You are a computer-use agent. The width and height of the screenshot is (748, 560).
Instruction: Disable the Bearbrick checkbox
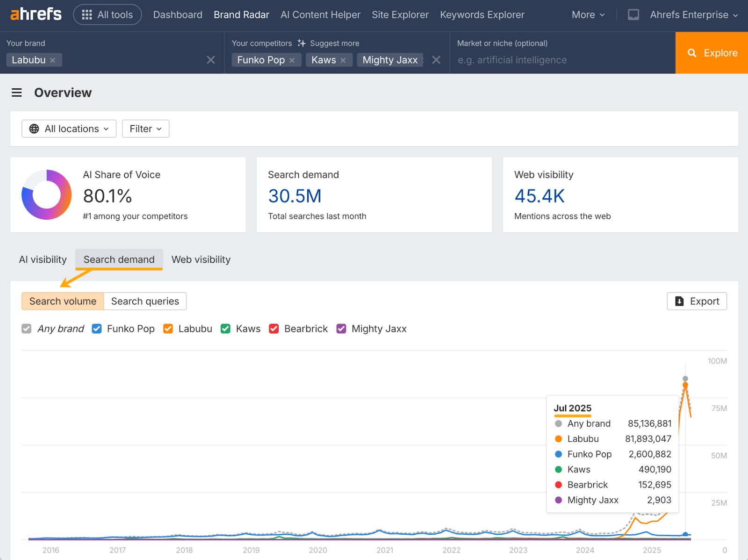[x=273, y=329]
